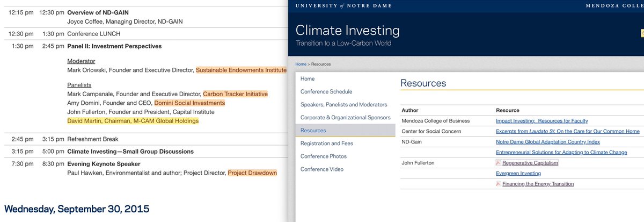Open Impact Investing: Resources for Faculty link
Viewport: 644px width, 222px height.
(x=542, y=121)
